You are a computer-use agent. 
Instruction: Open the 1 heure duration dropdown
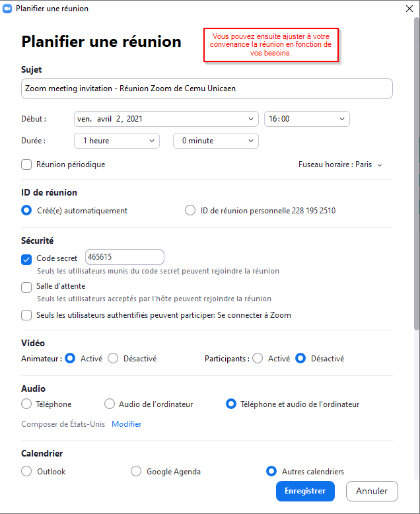117,141
